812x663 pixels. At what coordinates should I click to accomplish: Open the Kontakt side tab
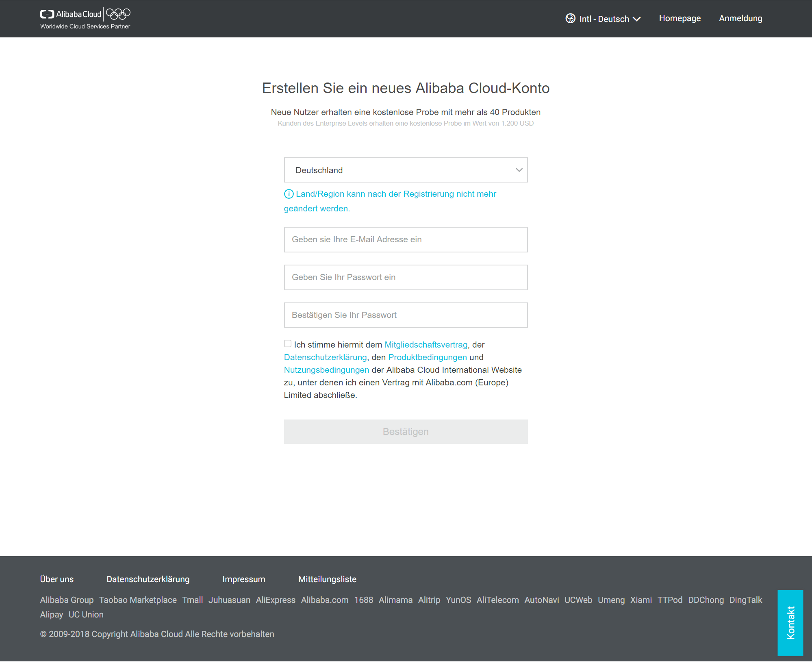[790, 623]
